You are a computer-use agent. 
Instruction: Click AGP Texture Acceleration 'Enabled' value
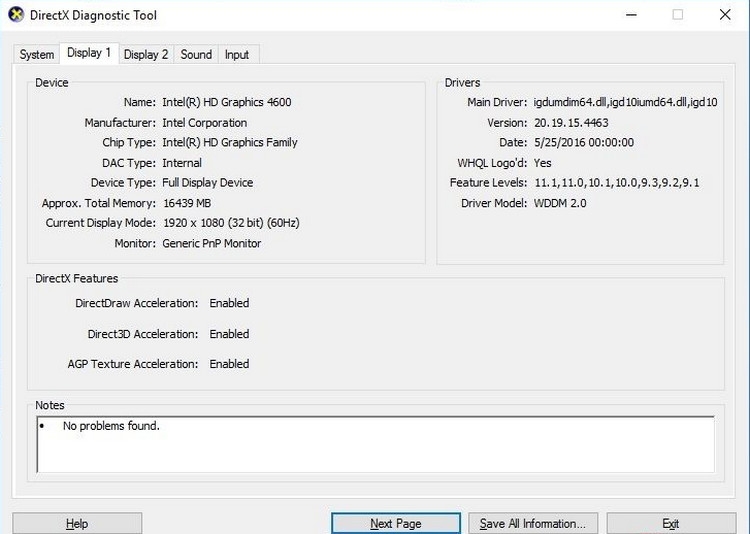point(229,364)
